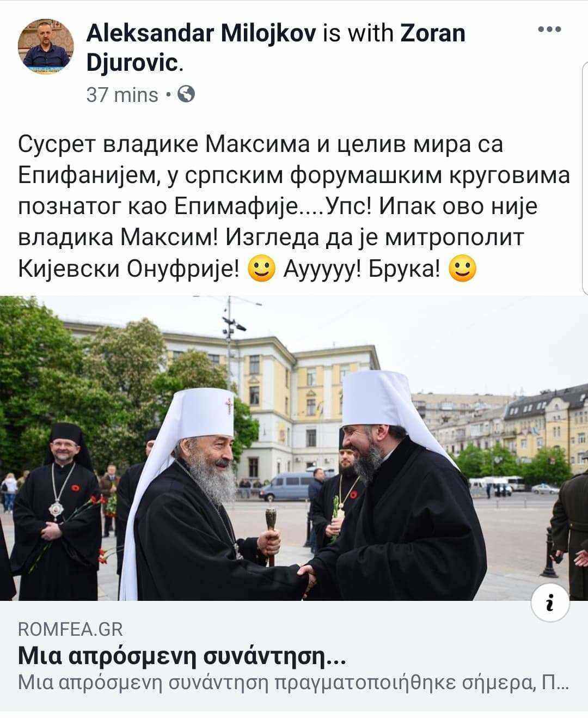Open Aleksandar Milojkov's profile picture
Image resolution: width=588 pixels, height=718 pixels.
click(46, 46)
